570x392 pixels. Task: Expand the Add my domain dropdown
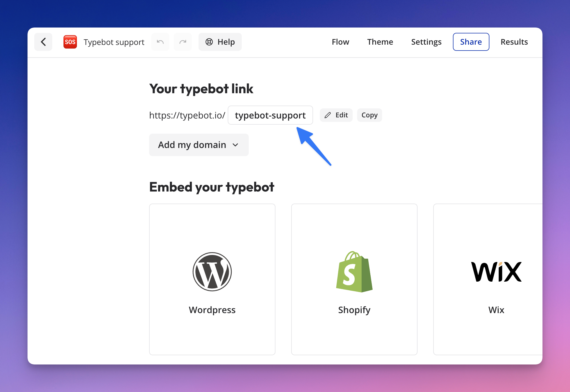[199, 145]
